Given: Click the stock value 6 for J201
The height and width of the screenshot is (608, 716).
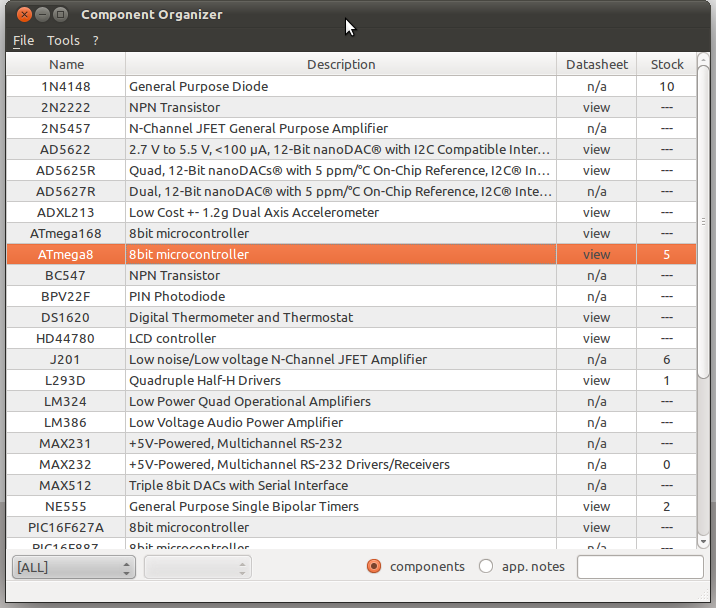Looking at the screenshot, I should (667, 360).
